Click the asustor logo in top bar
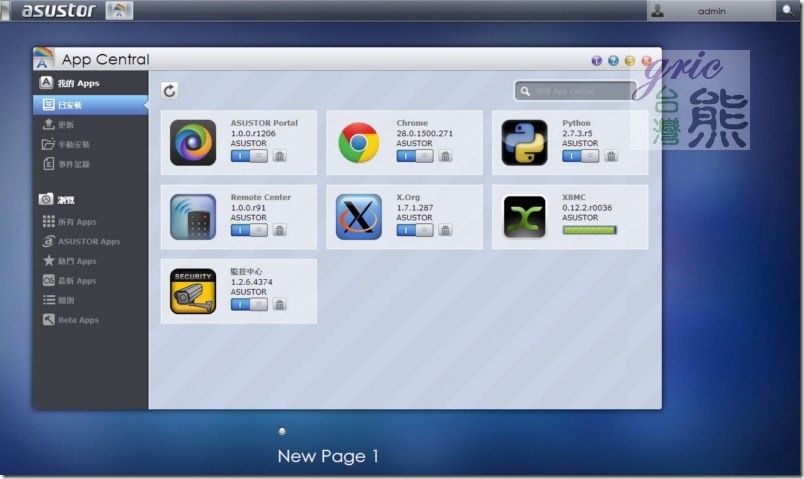The image size is (804, 479). (x=58, y=10)
